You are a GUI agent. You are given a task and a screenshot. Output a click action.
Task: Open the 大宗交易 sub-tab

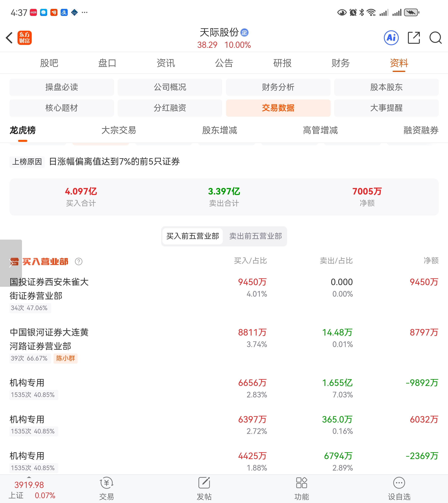pyautogui.click(x=119, y=130)
